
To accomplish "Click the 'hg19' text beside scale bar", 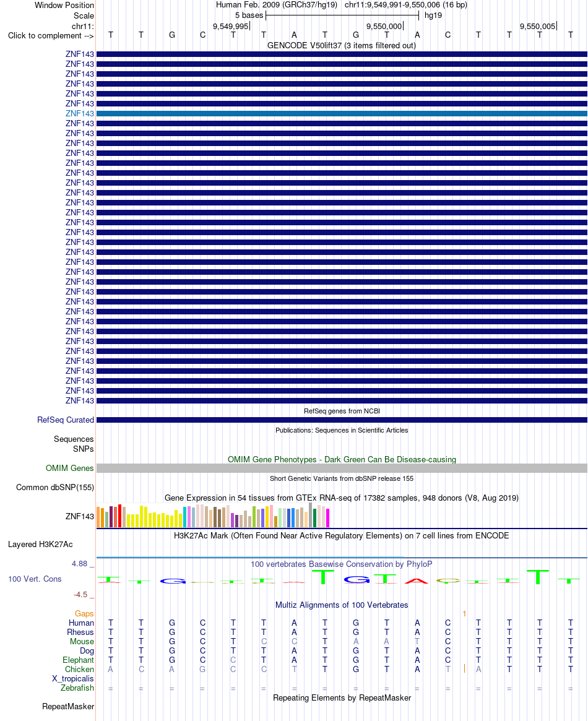I will (x=433, y=15).
